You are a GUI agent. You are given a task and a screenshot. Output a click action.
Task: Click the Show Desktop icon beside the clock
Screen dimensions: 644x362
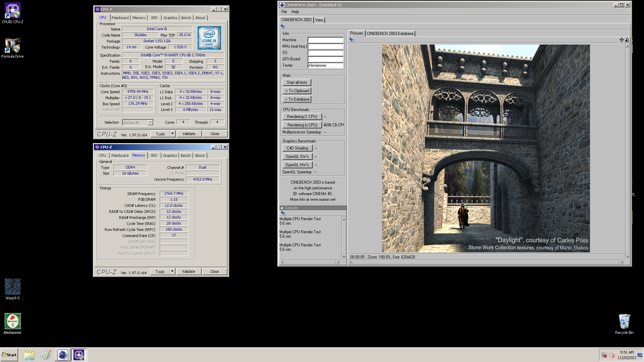point(640,355)
